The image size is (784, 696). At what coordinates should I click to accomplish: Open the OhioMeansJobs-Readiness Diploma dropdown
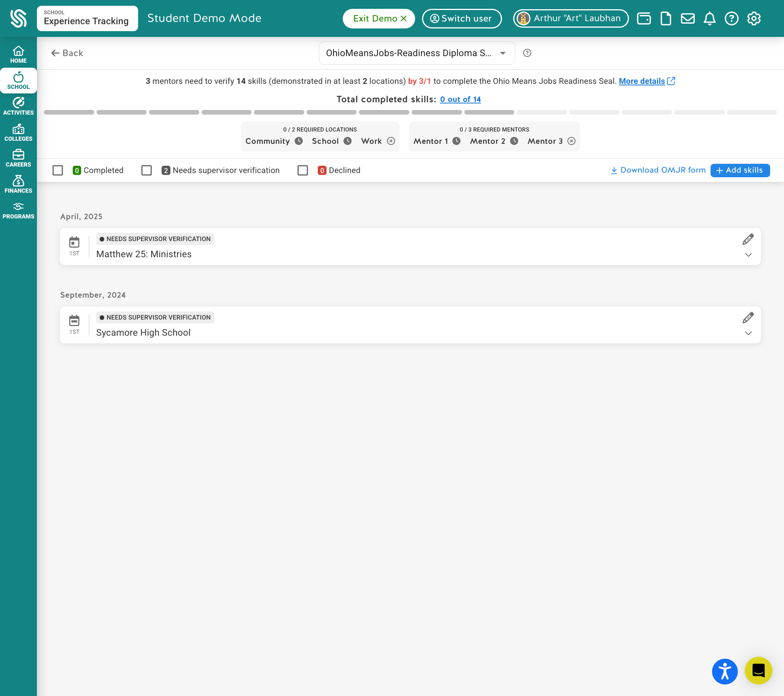[x=417, y=53]
